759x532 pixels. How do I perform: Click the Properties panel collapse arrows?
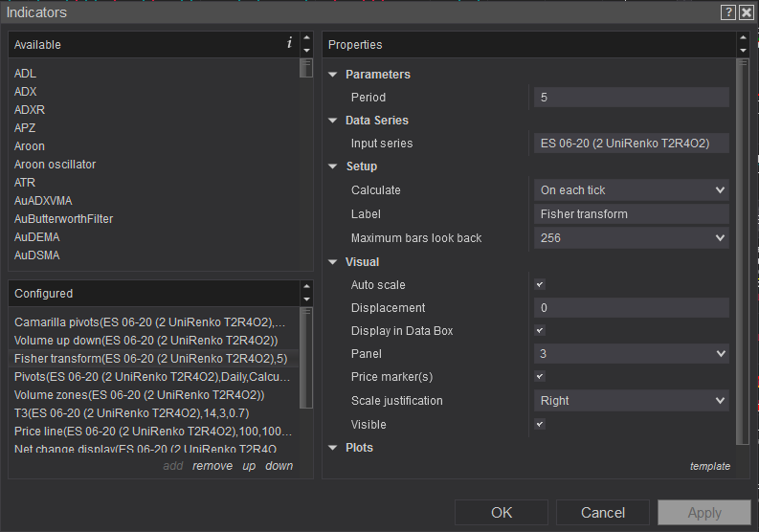743,44
